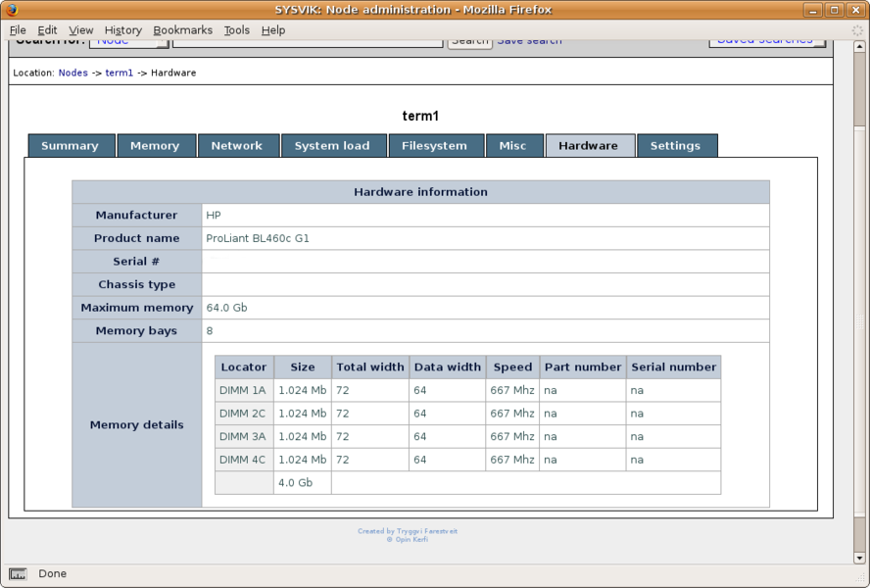This screenshot has height=588, width=870.
Task: Click the search text input field
Action: [x=308, y=42]
